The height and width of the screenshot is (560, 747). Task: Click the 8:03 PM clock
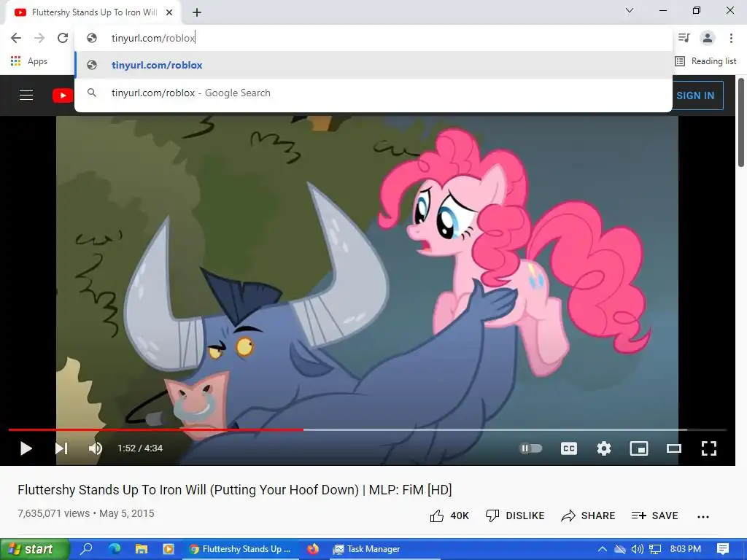(x=685, y=549)
